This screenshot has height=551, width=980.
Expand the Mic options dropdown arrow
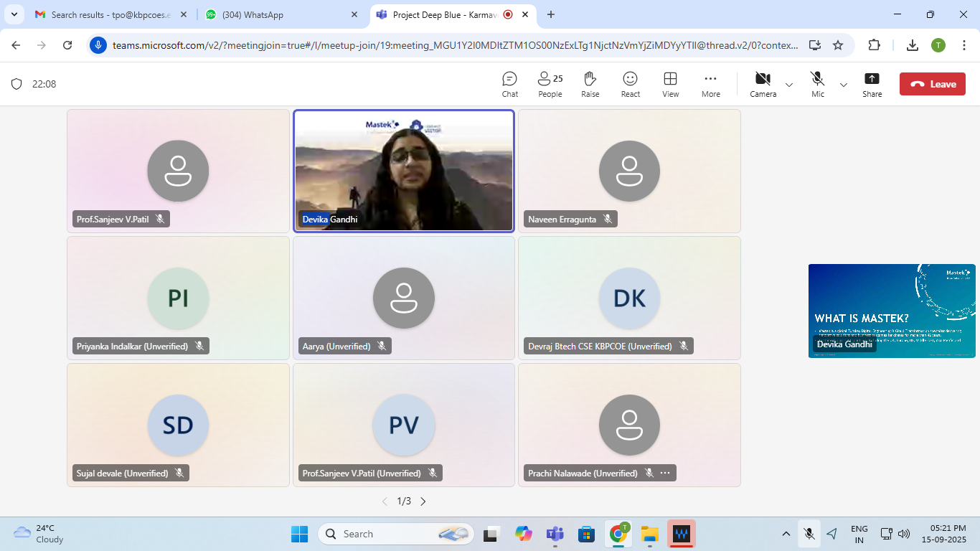pos(844,85)
